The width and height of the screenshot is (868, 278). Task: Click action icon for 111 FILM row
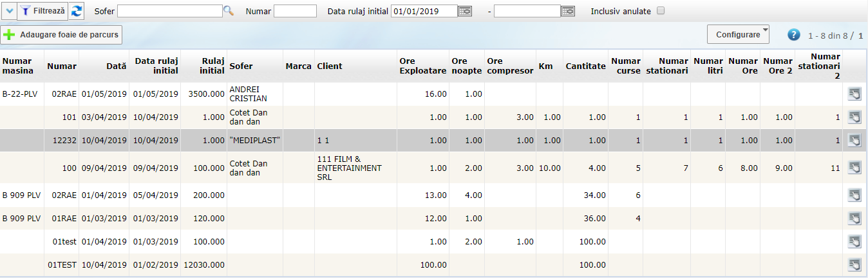pos(854,168)
